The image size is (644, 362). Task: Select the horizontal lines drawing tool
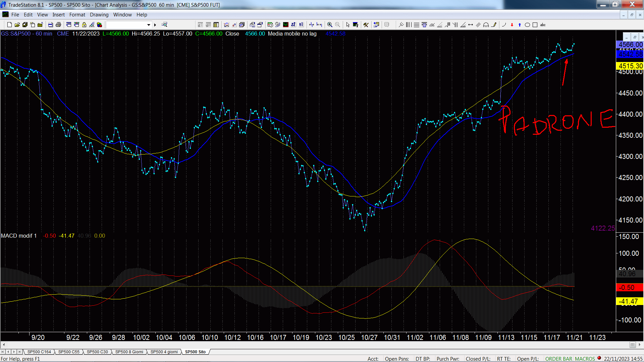point(417,24)
